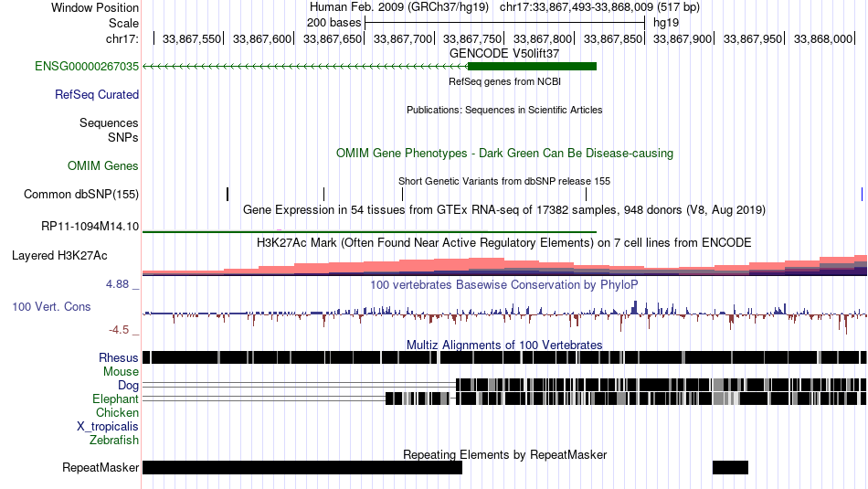Select the Chicken alignment label
This screenshot has width=868, height=489.
pos(117,413)
